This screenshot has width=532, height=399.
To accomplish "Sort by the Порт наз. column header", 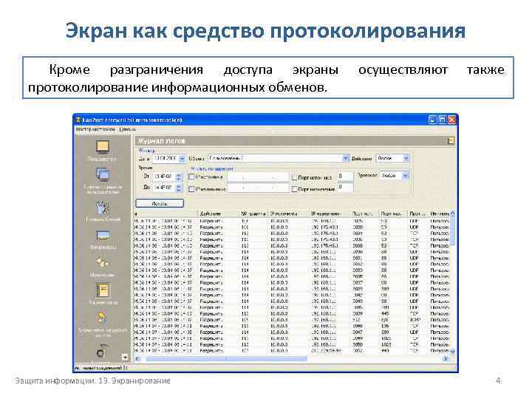I will (393, 214).
